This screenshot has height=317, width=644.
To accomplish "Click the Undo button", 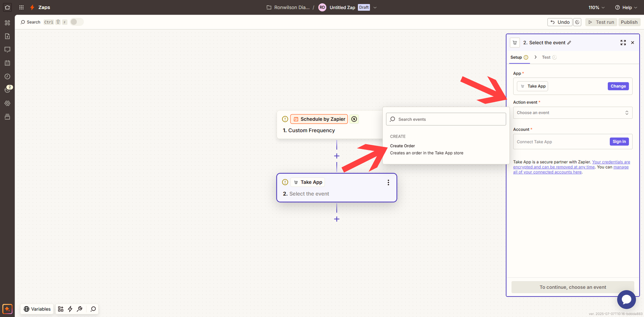I will 560,22.
